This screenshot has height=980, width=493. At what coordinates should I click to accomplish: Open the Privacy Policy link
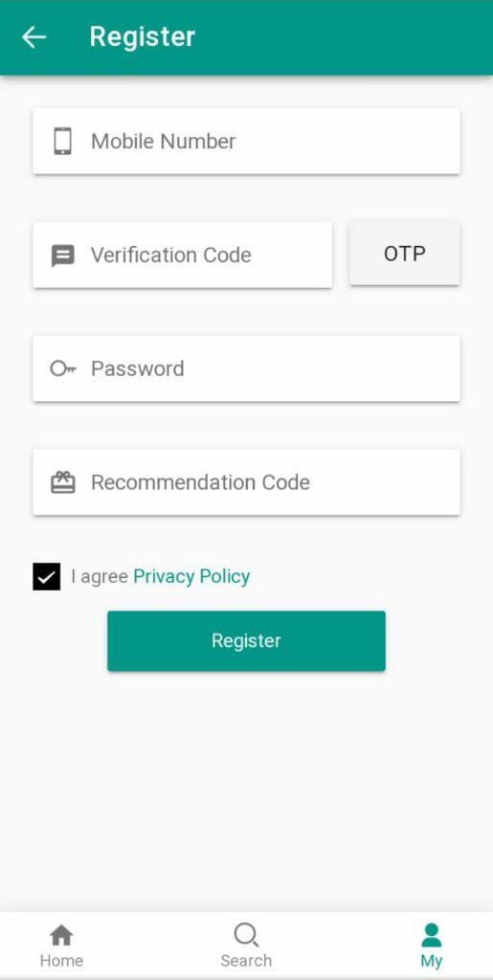click(191, 576)
